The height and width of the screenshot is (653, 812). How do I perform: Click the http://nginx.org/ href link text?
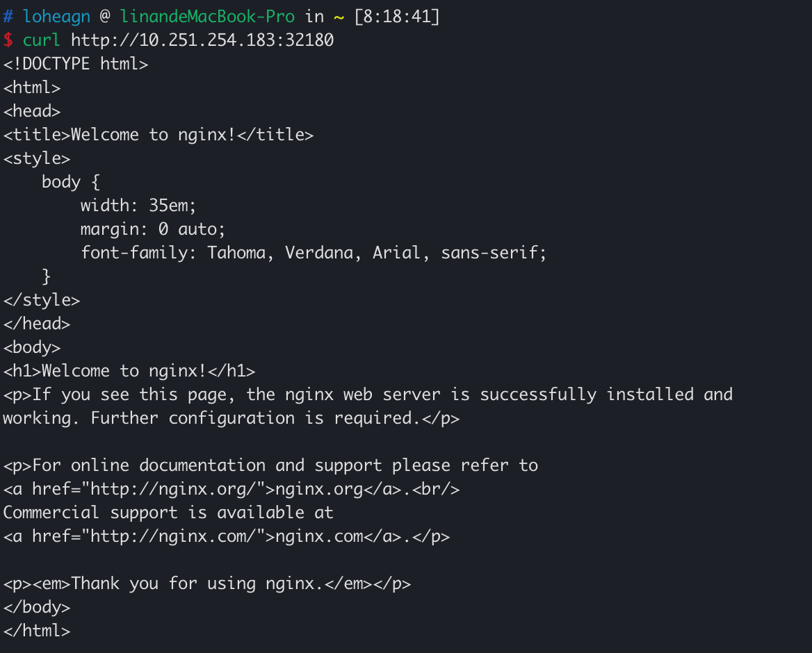point(177,489)
